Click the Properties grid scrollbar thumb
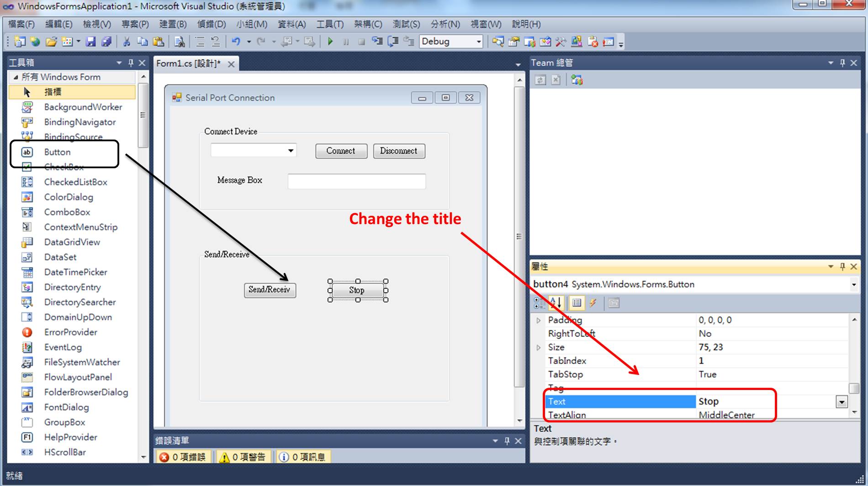This screenshot has width=868, height=486. coord(854,388)
